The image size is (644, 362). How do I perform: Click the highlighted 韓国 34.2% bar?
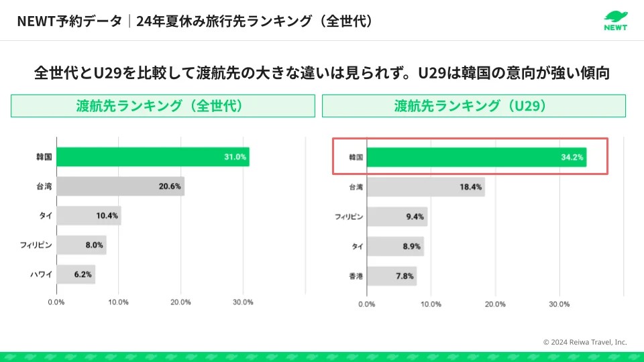pyautogui.click(x=476, y=157)
